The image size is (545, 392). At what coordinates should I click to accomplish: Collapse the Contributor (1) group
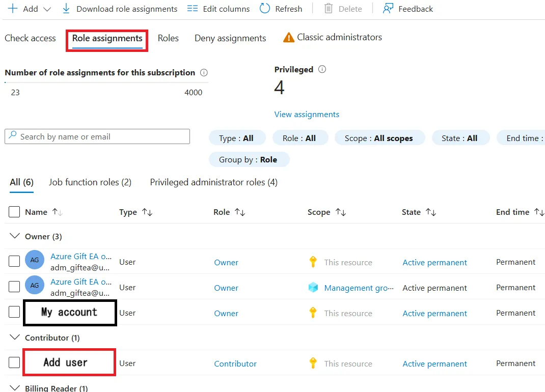[14, 338]
